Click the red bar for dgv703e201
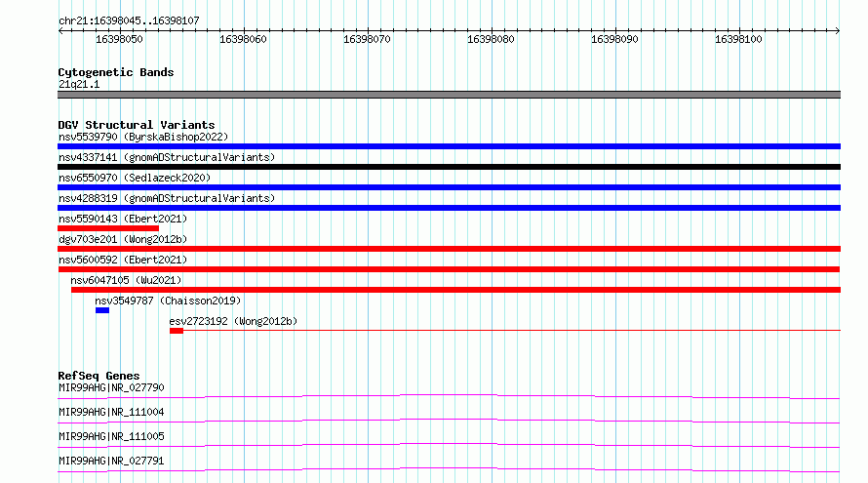This screenshot has height=483, width=868. [449, 249]
